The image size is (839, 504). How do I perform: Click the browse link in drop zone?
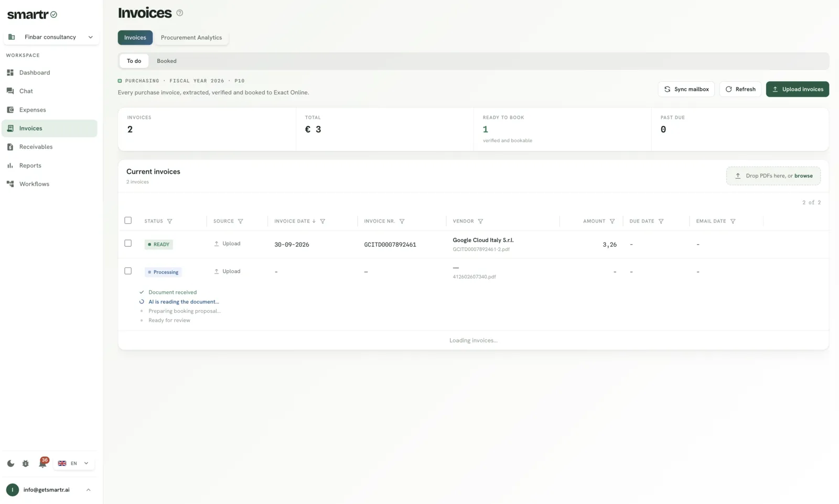[x=803, y=176]
